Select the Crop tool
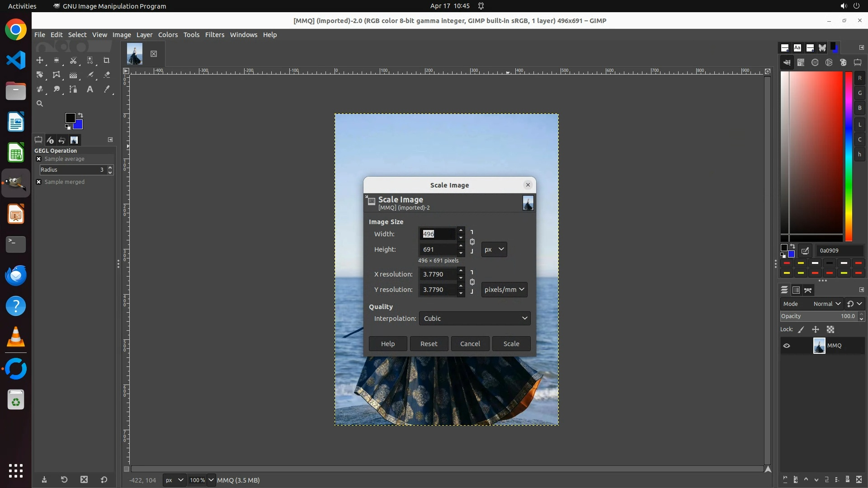Viewport: 868px width, 488px height. click(x=107, y=61)
